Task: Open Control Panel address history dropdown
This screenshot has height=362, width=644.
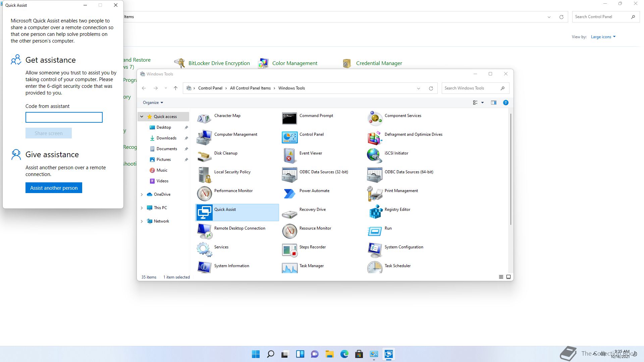Action: tap(549, 17)
